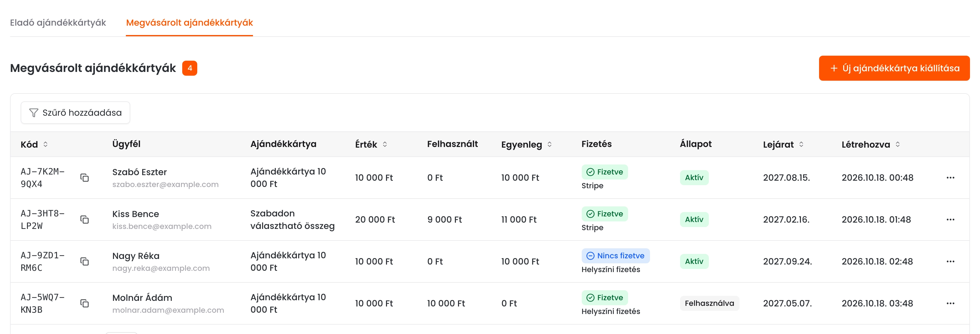Click the 9 000 Ft used amount
The height and width of the screenshot is (334, 980).
pos(444,220)
